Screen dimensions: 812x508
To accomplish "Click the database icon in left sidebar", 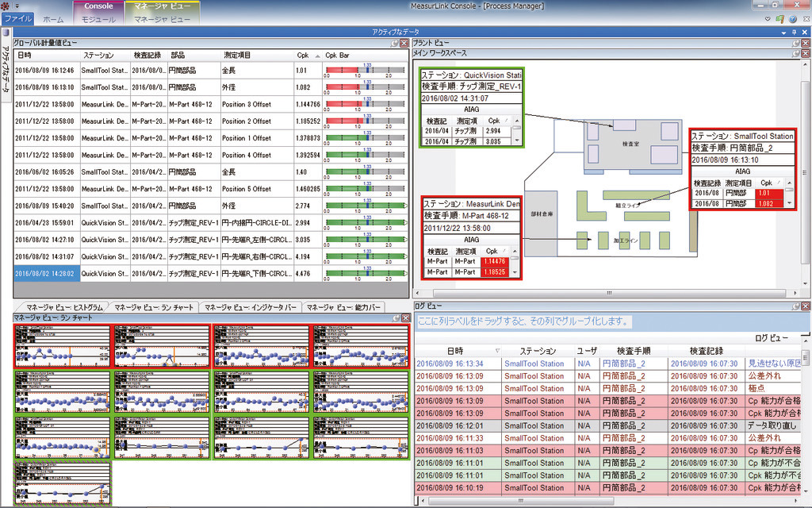I will (6, 33).
